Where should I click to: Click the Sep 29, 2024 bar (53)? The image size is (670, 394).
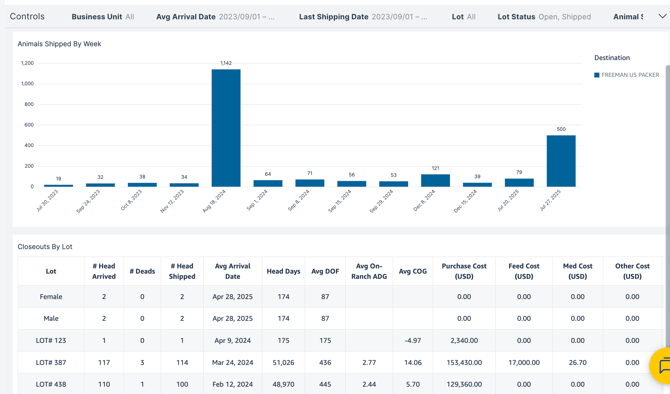click(393, 184)
